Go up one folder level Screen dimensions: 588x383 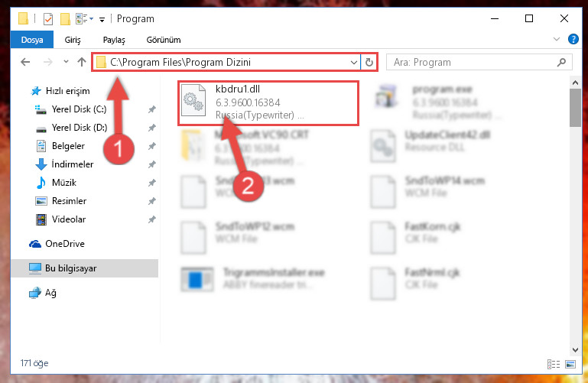(x=81, y=62)
